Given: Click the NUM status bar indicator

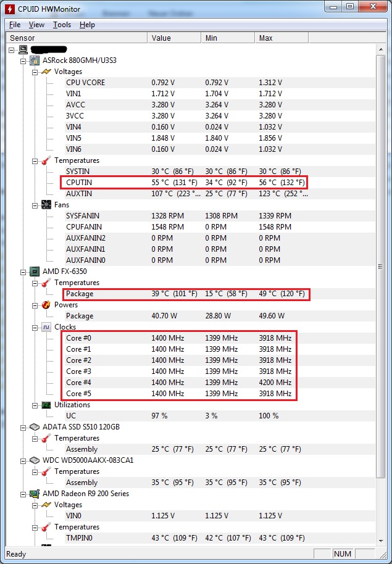Looking at the screenshot, I should click(x=342, y=554).
